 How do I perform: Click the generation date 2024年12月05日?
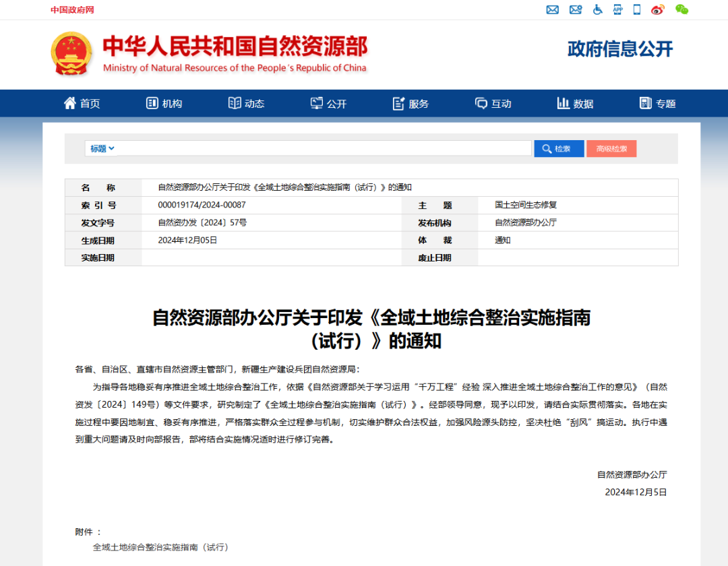pos(187,241)
